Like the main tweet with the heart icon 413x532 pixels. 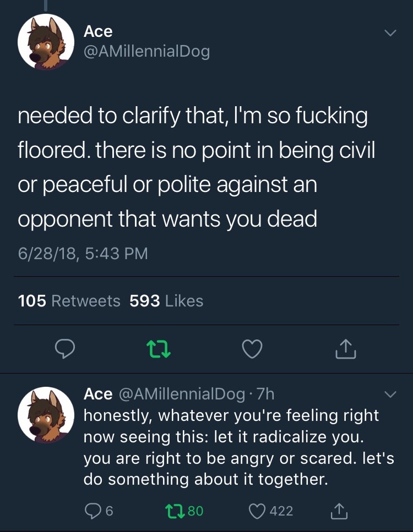pyautogui.click(x=252, y=349)
